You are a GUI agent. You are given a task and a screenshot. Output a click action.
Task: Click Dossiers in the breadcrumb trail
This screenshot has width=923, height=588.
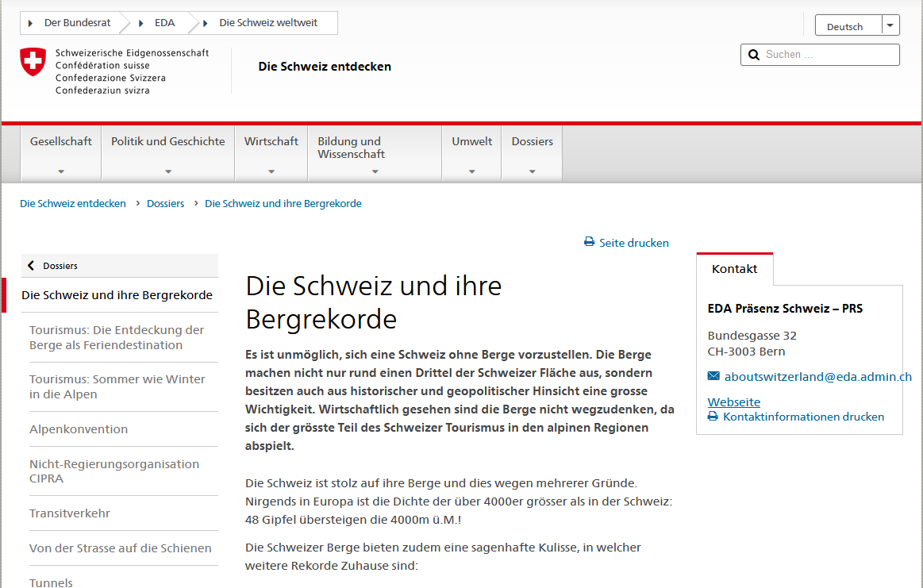(165, 204)
